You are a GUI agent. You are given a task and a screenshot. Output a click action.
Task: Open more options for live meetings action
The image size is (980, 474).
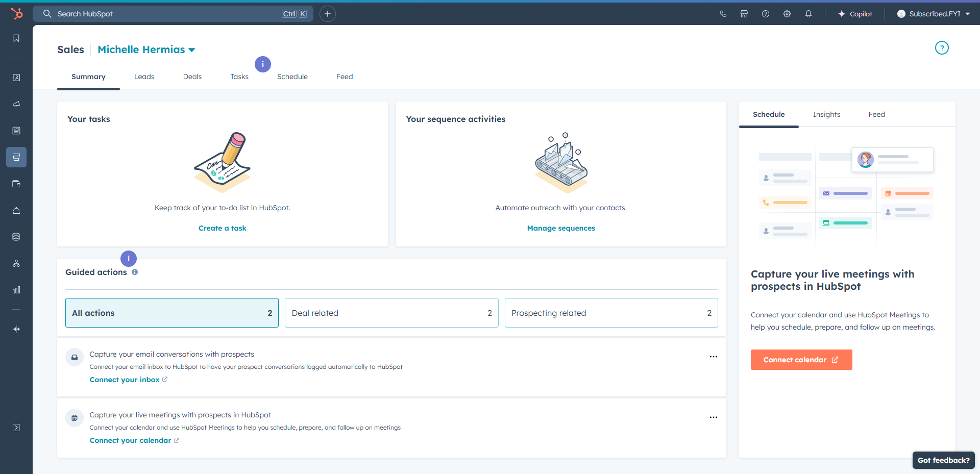pyautogui.click(x=714, y=417)
